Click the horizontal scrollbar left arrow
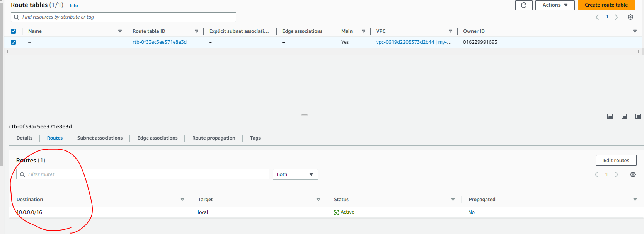 tap(7, 51)
